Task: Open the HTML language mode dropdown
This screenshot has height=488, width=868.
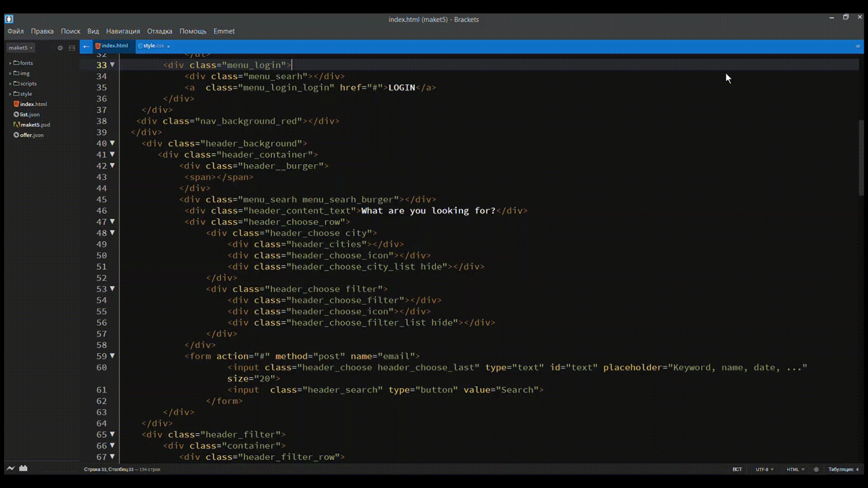Action: [x=795, y=469]
